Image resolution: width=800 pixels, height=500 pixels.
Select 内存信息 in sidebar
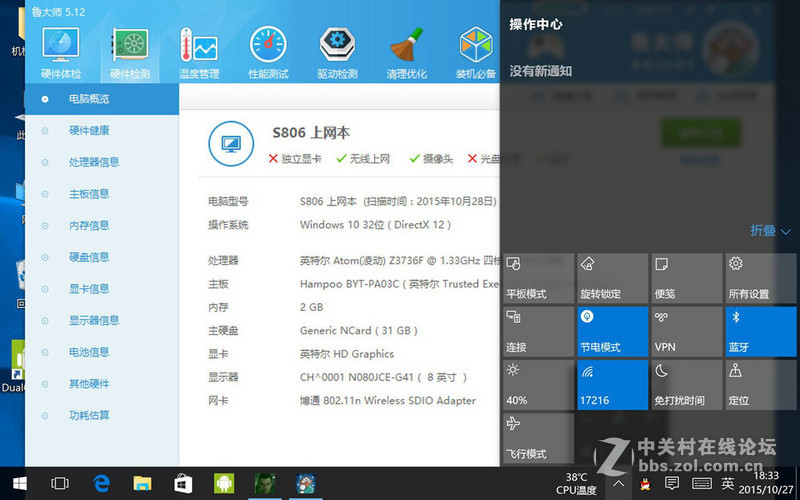pyautogui.click(x=102, y=226)
